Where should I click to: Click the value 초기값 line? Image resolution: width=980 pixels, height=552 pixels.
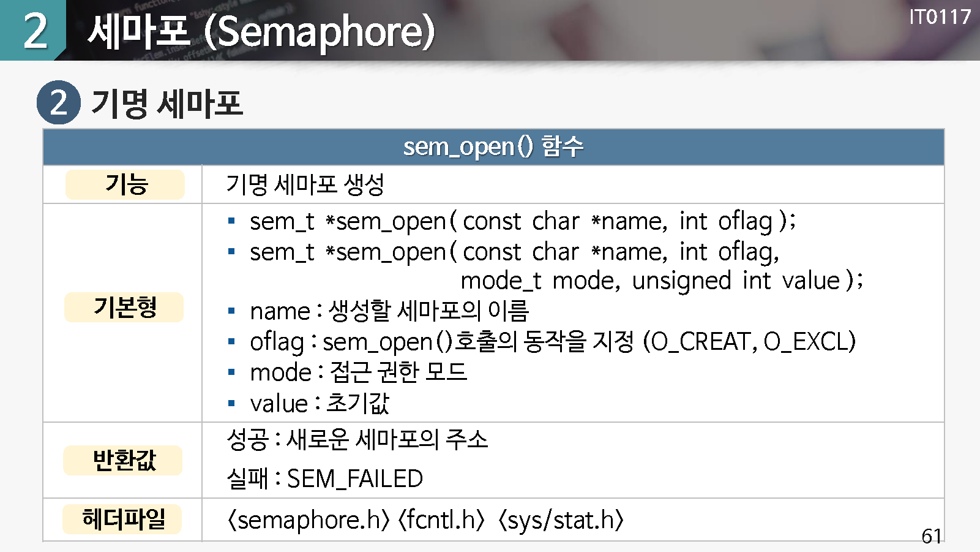(x=320, y=403)
